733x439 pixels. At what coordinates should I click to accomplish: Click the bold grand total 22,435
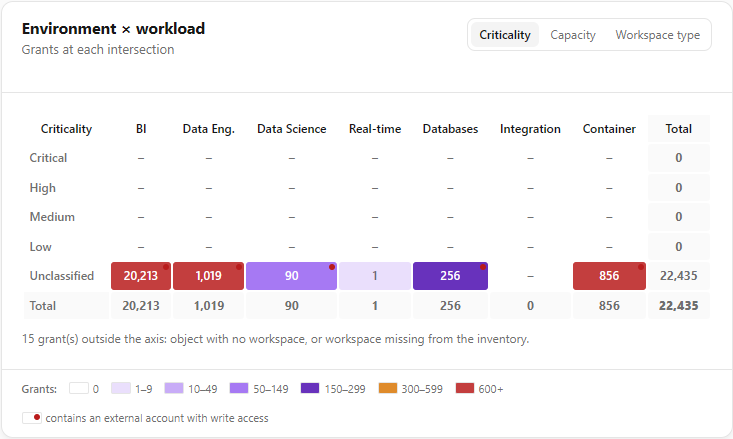click(678, 306)
